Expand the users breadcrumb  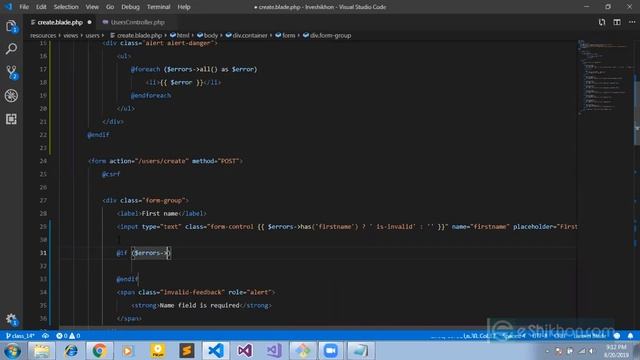(92, 36)
